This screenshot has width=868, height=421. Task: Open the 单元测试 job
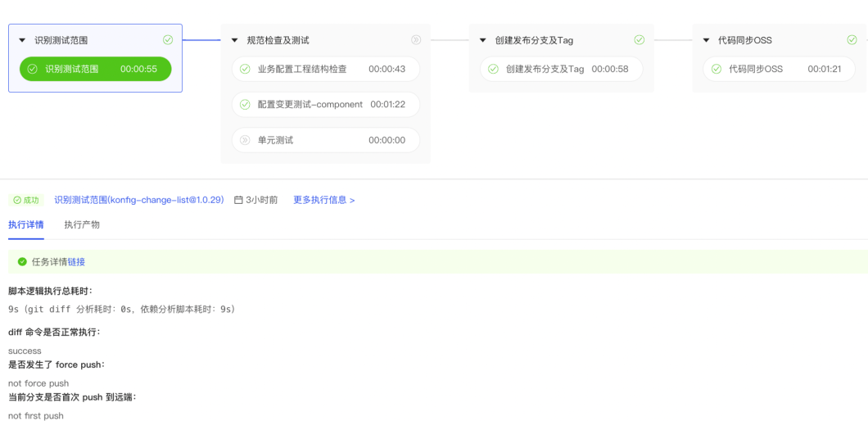pos(326,140)
